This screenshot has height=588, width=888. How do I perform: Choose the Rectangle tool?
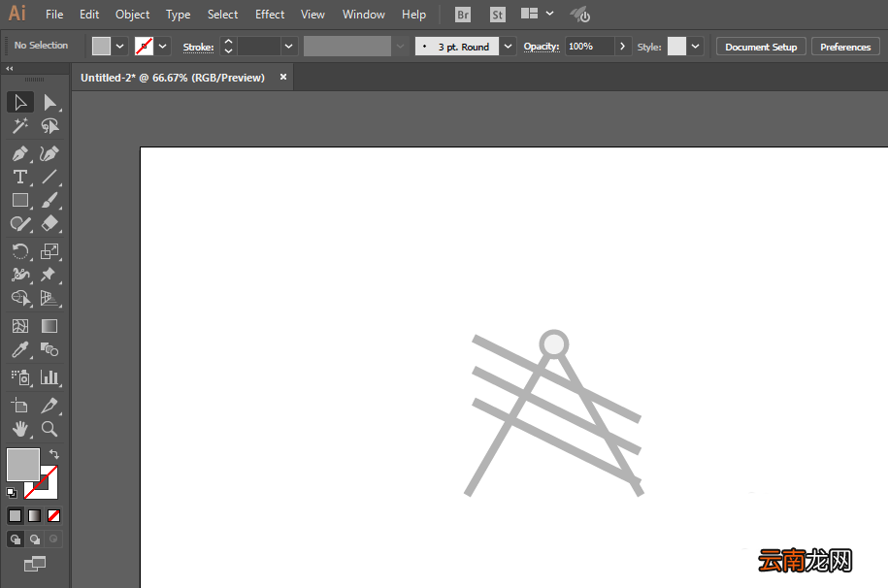(20, 201)
